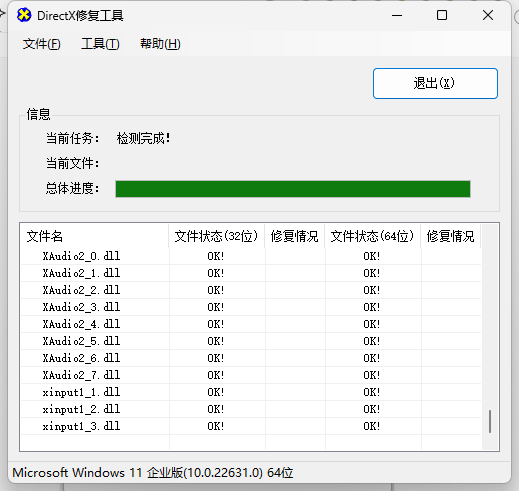The height and width of the screenshot is (491, 519).
Task: Select the XAudio2_0.dll row
Action: 251,256
